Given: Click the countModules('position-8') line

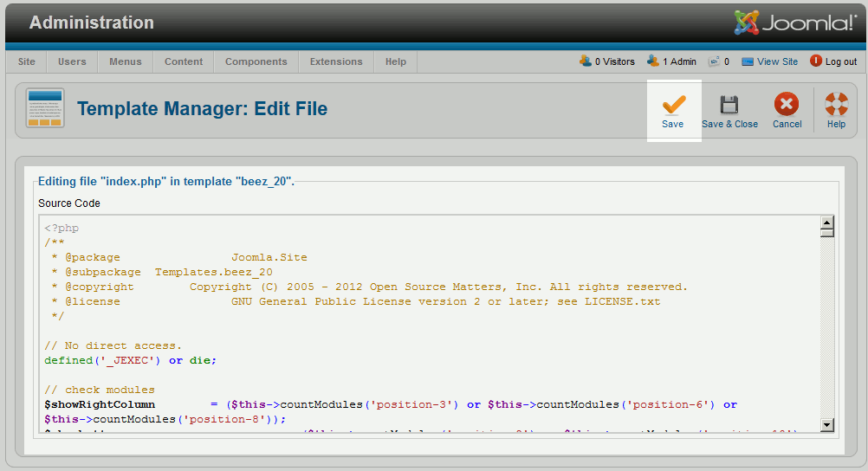Looking at the screenshot, I should 165,419.
